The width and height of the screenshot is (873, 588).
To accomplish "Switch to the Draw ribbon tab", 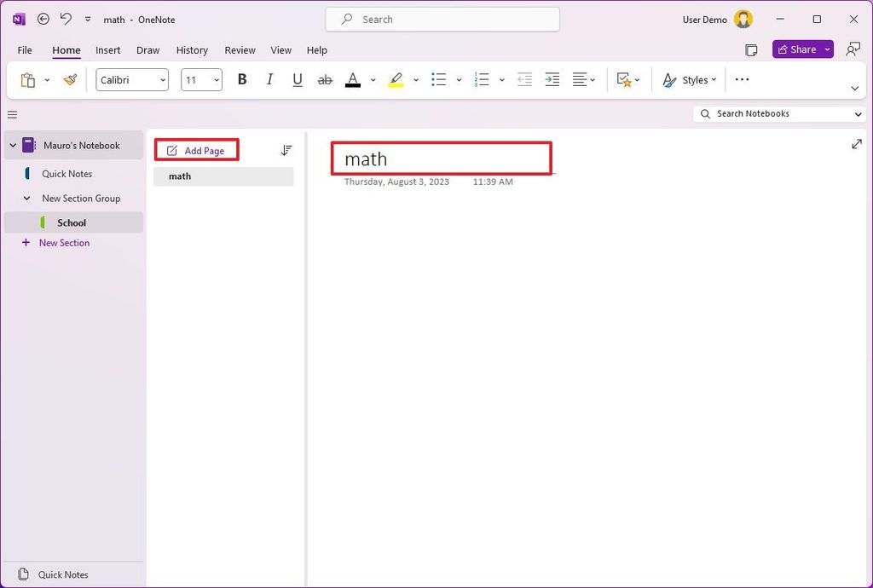I will click(147, 49).
